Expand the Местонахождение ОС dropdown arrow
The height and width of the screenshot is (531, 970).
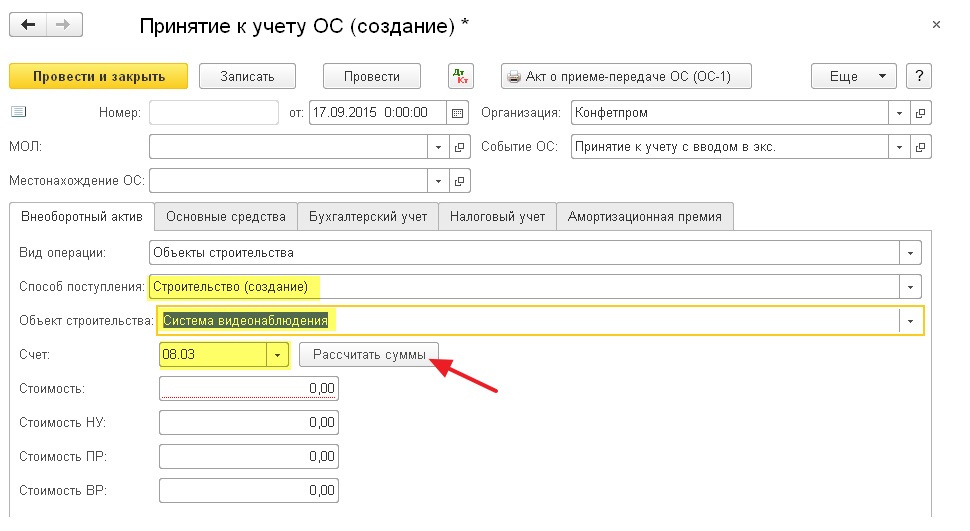[438, 181]
